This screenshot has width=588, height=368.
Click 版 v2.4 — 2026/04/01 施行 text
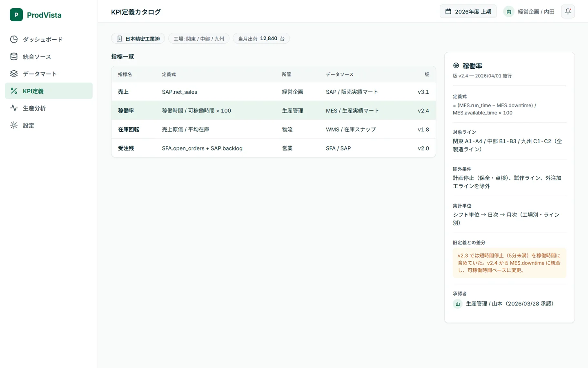pyautogui.click(x=482, y=76)
